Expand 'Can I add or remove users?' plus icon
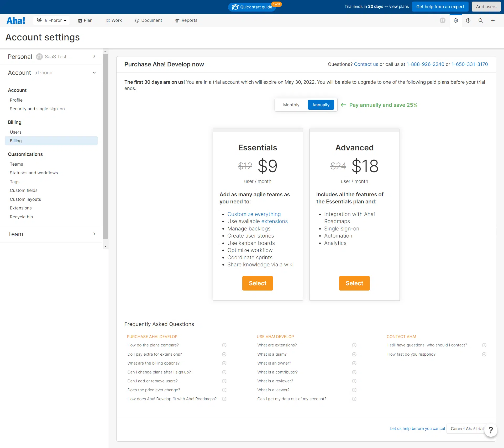The image size is (504, 448). pos(224,381)
